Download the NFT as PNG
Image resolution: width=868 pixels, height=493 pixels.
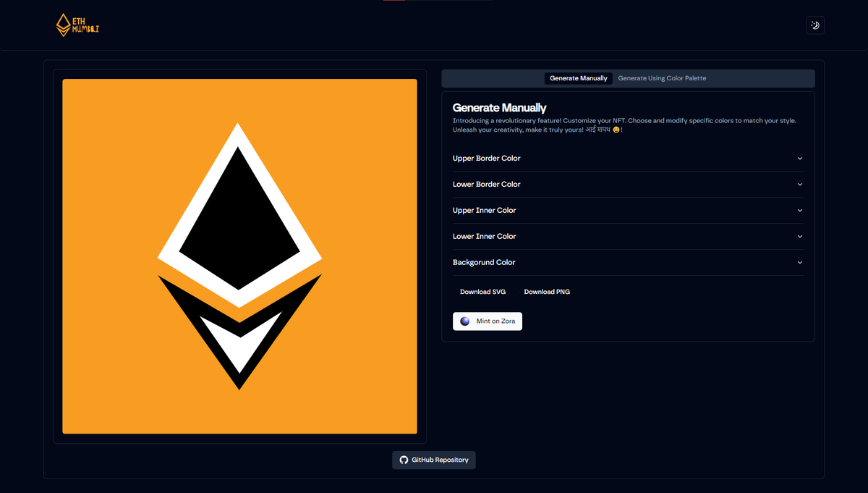[x=547, y=292]
